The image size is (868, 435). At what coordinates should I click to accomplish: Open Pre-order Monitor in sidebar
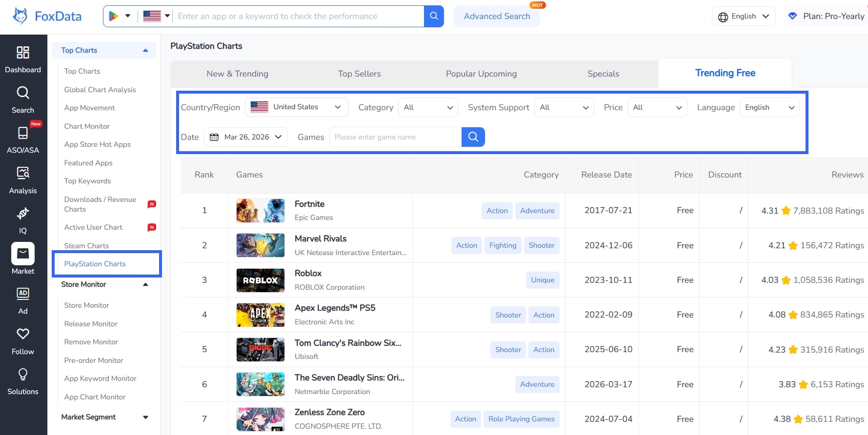tap(93, 360)
